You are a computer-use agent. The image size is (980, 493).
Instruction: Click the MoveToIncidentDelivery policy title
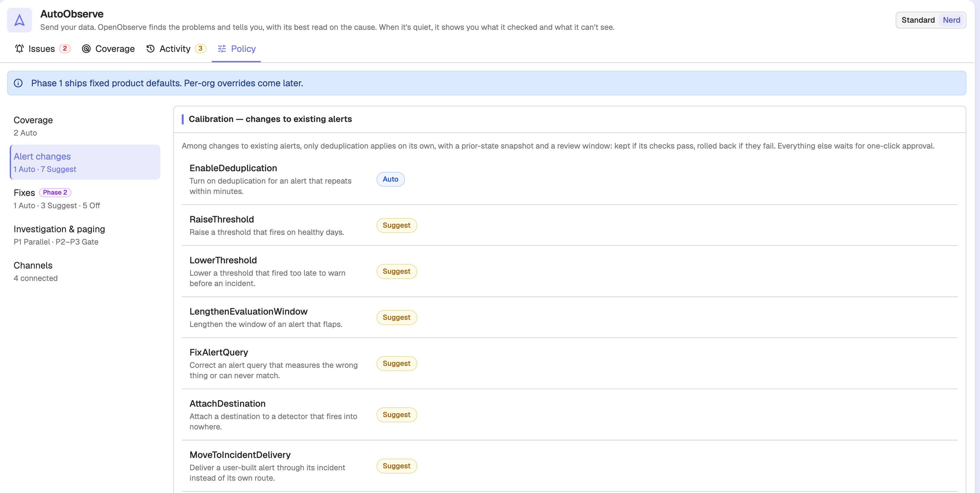click(240, 455)
